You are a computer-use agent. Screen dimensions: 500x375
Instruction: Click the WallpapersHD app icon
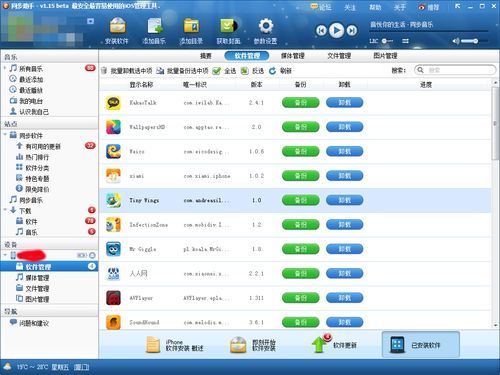coord(113,127)
